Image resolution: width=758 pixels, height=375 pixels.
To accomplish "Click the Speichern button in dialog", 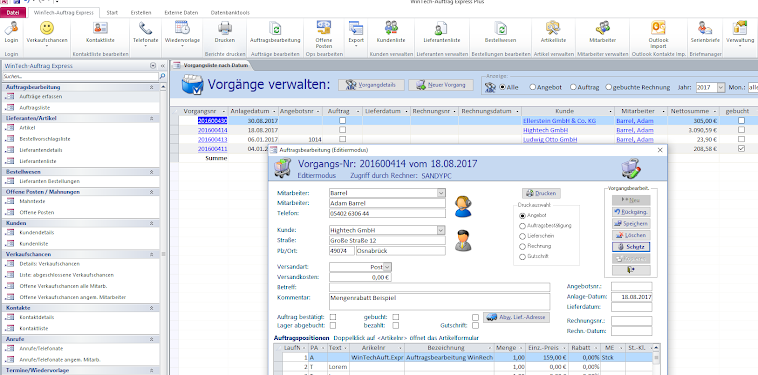I will pyautogui.click(x=631, y=223).
